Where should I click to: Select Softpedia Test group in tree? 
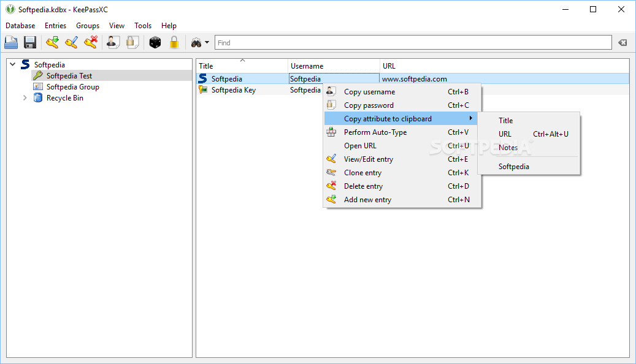point(69,76)
